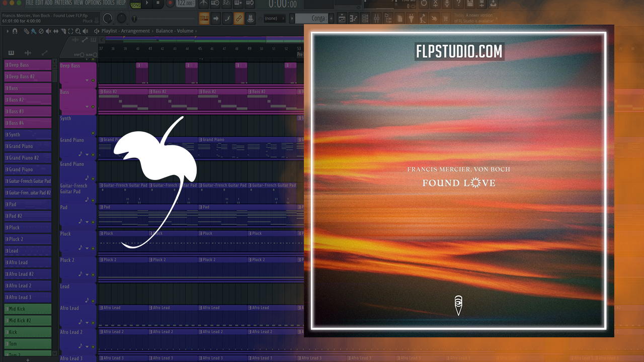Open the TOOLS menu
Screen dimensions: 644x362
point(109,3)
